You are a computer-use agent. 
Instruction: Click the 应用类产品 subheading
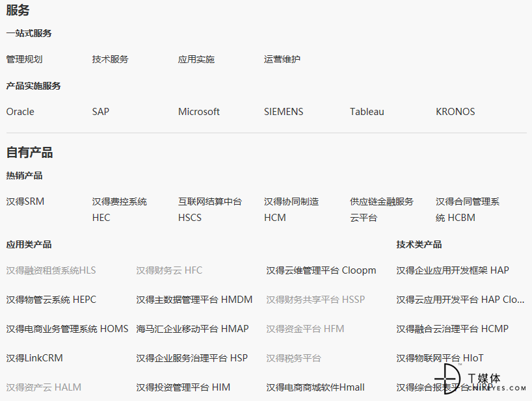(x=29, y=244)
